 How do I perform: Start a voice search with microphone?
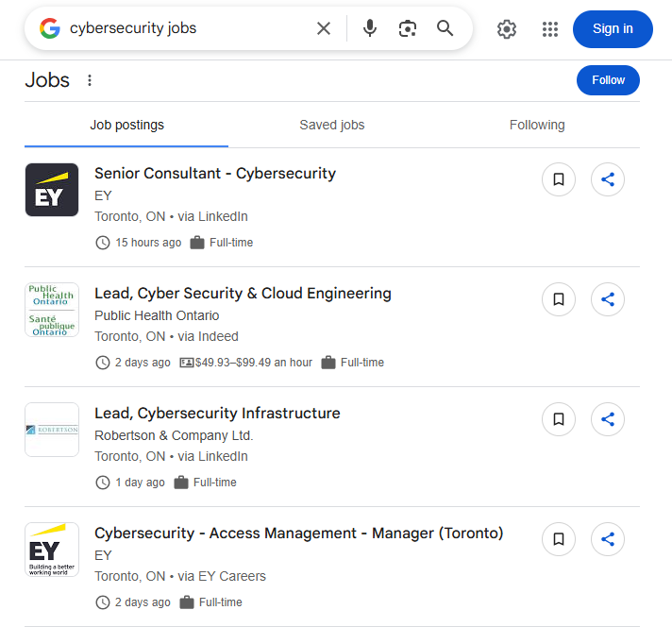370,28
